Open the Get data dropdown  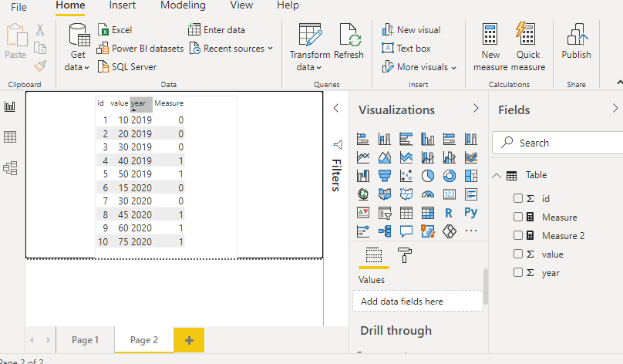(77, 47)
